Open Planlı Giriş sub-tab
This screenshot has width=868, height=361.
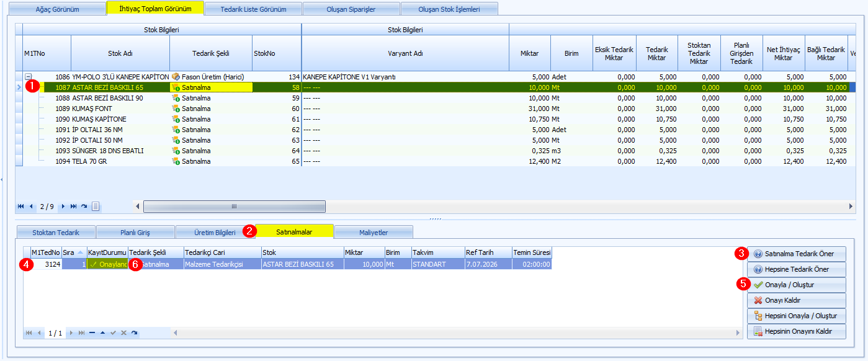pyautogui.click(x=135, y=233)
